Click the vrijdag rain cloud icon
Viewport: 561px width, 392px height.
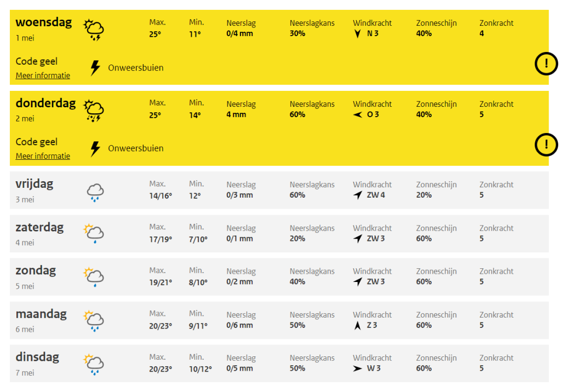pos(95,193)
